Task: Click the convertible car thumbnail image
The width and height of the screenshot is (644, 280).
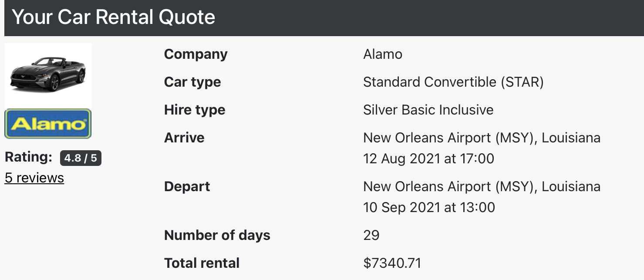Action: pyautogui.click(x=48, y=75)
